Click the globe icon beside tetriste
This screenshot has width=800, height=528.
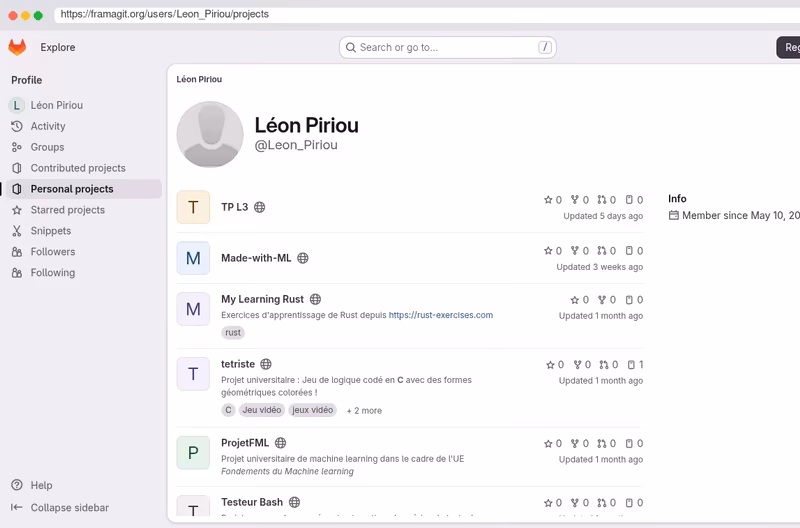(266, 364)
